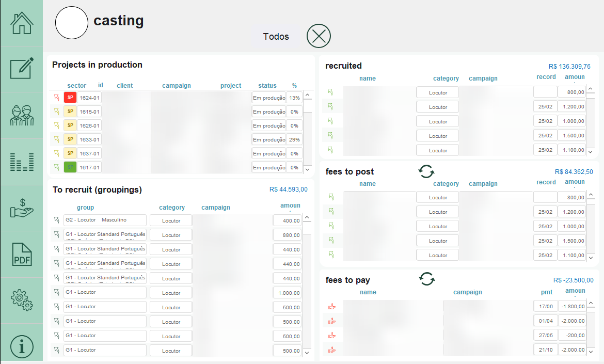The image size is (604, 364).
Task: Click the pay icon for the 17/06 payment
Action: click(x=331, y=307)
